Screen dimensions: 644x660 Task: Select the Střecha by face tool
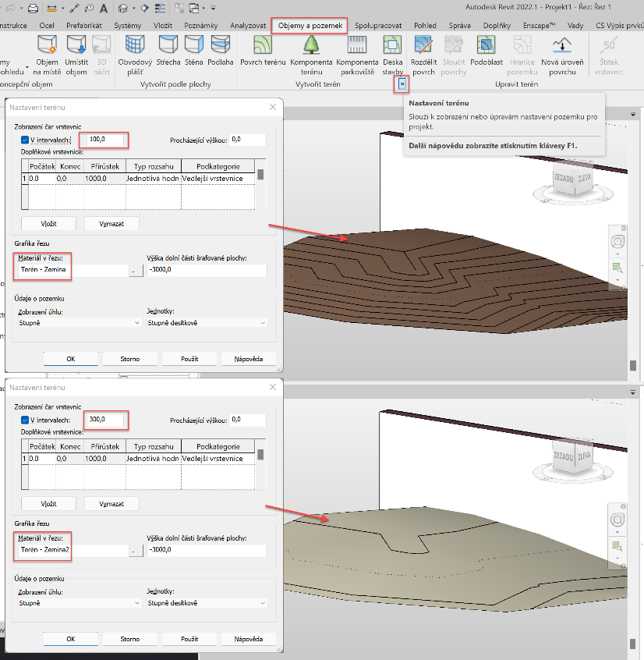pyautogui.click(x=168, y=51)
